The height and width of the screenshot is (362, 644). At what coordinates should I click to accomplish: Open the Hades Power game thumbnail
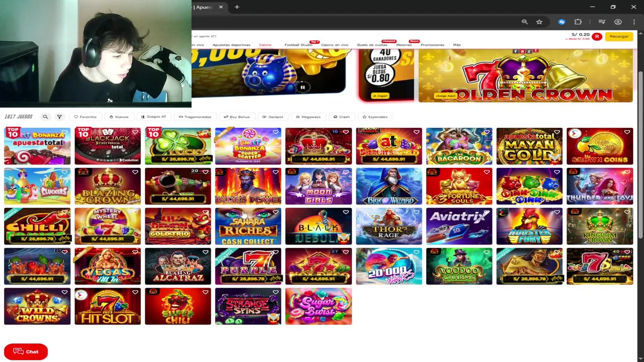[x=248, y=187]
